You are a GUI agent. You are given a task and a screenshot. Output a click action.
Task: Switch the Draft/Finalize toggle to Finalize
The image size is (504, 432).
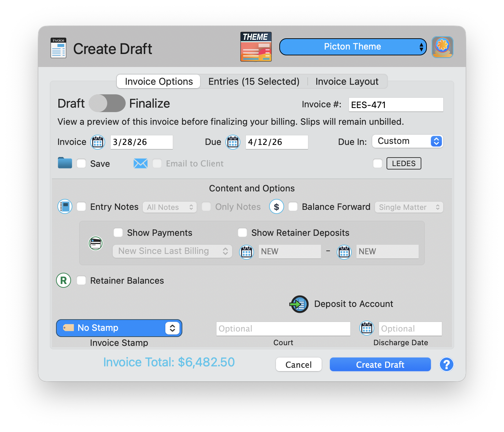[x=107, y=103]
